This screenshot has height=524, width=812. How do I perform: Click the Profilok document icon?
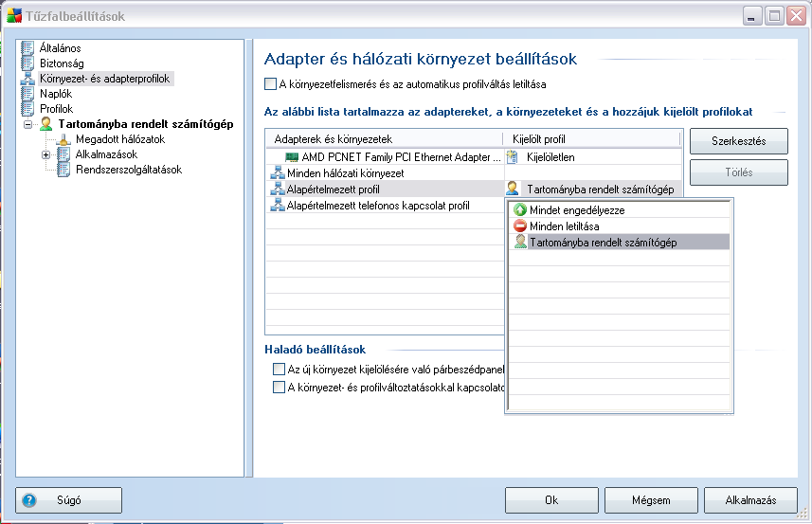point(27,109)
